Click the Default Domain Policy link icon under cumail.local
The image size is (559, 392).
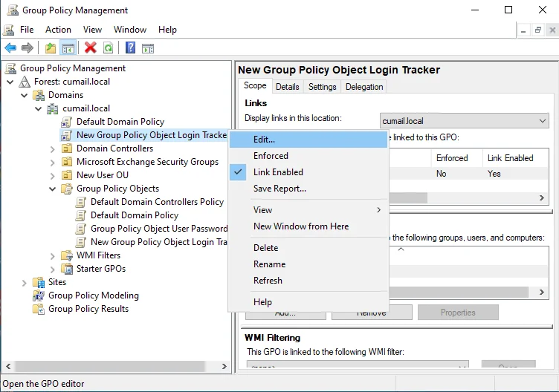tap(66, 122)
